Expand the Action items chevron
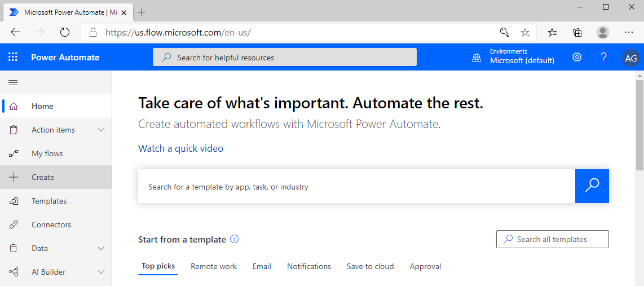 click(x=101, y=130)
